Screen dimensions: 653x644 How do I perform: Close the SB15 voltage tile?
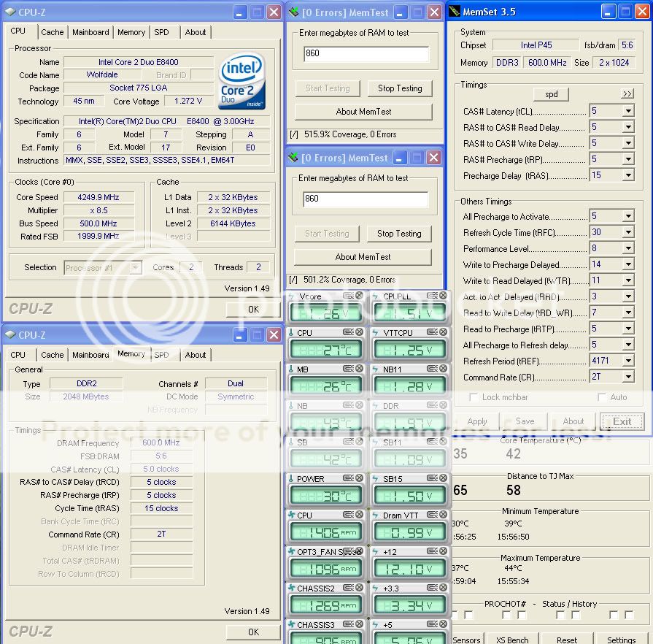tap(443, 478)
